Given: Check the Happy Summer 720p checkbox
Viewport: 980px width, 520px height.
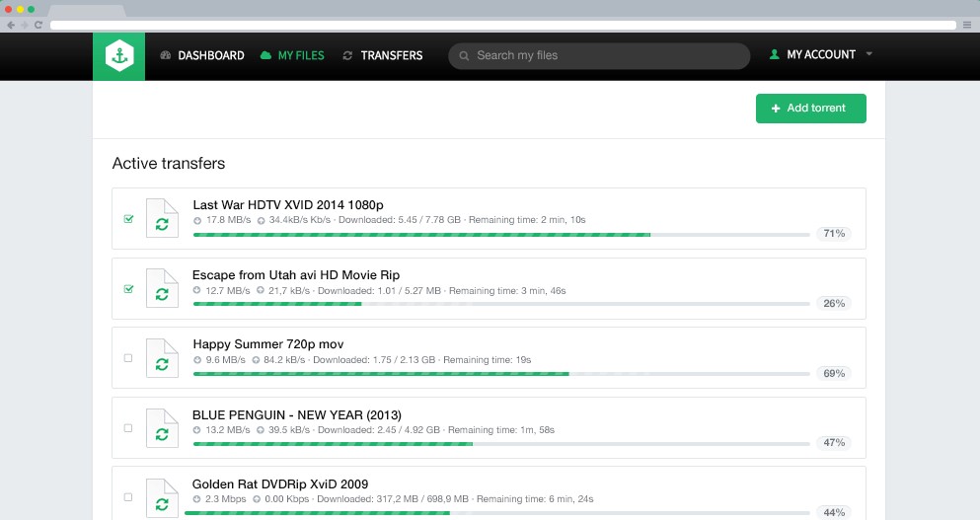Looking at the screenshot, I should pos(128,359).
